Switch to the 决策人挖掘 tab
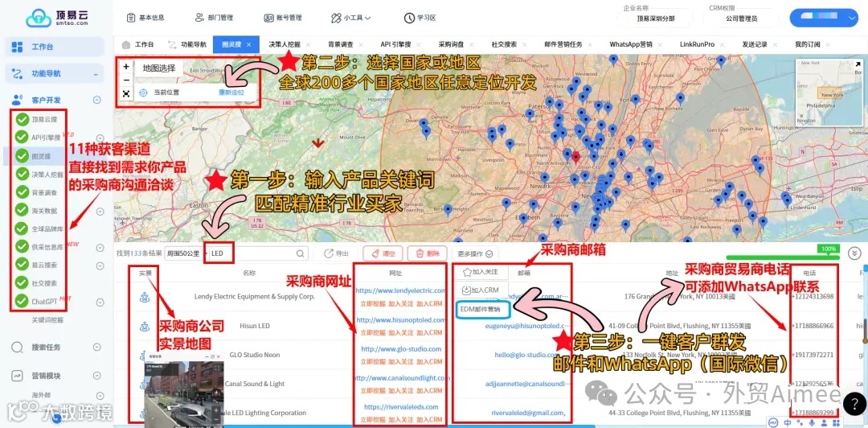Screen dimensions: 868x428 point(285,44)
